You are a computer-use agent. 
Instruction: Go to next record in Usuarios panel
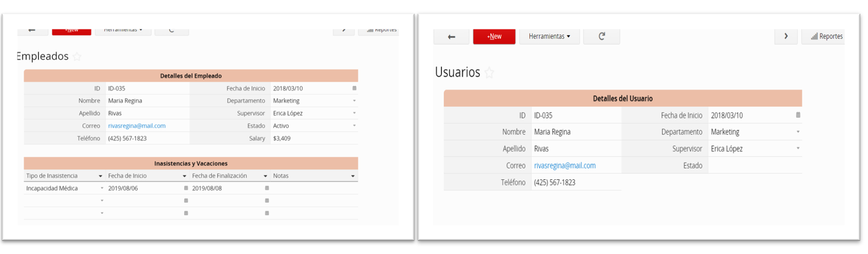785,36
